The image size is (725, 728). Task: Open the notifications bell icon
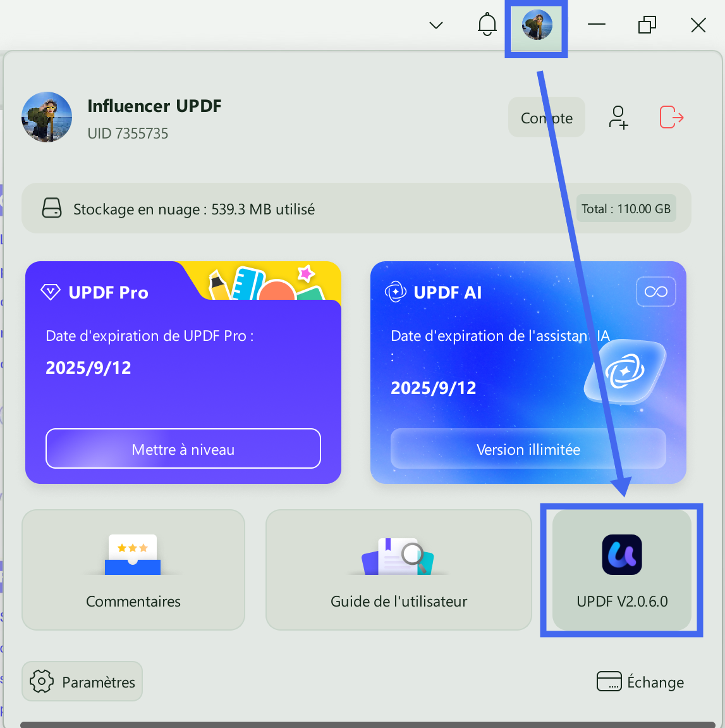point(487,25)
